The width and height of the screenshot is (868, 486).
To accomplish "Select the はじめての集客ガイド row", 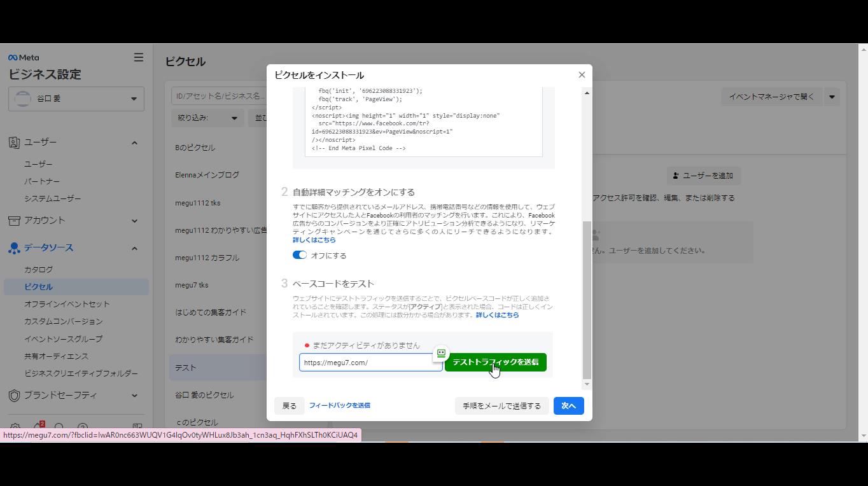I will coord(218,312).
